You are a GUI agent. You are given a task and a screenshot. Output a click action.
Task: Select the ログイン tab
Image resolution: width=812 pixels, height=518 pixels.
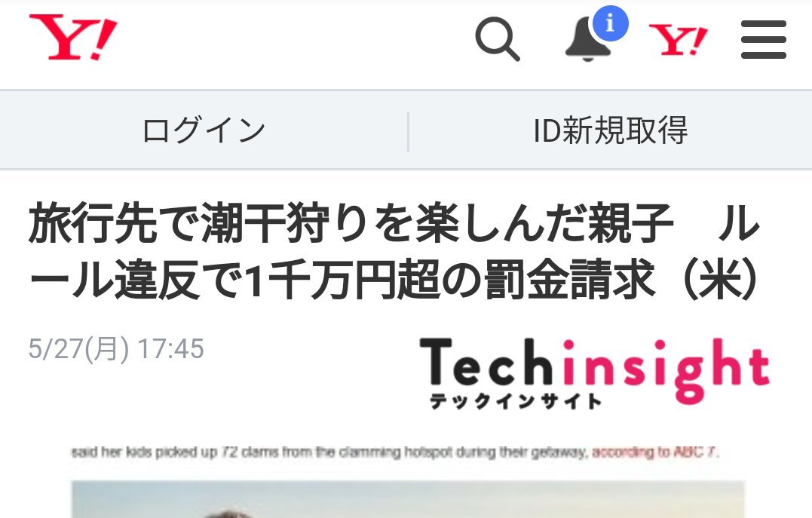coord(204,130)
